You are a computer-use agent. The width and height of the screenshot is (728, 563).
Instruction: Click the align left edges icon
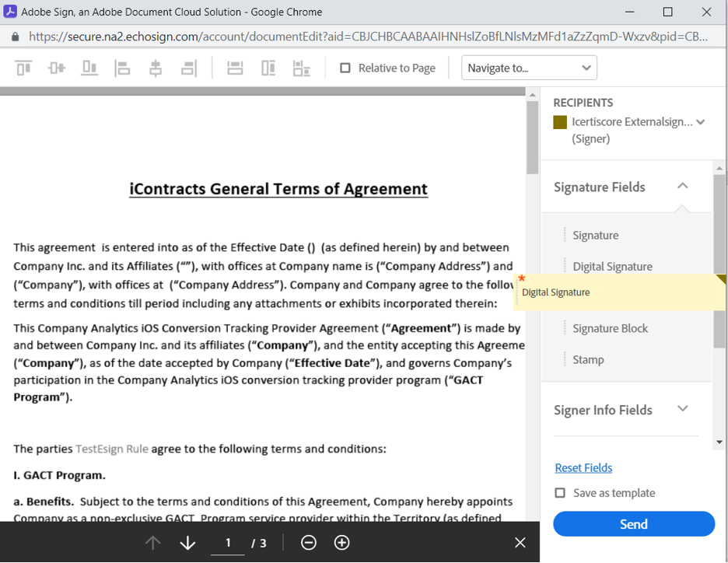[x=122, y=68]
